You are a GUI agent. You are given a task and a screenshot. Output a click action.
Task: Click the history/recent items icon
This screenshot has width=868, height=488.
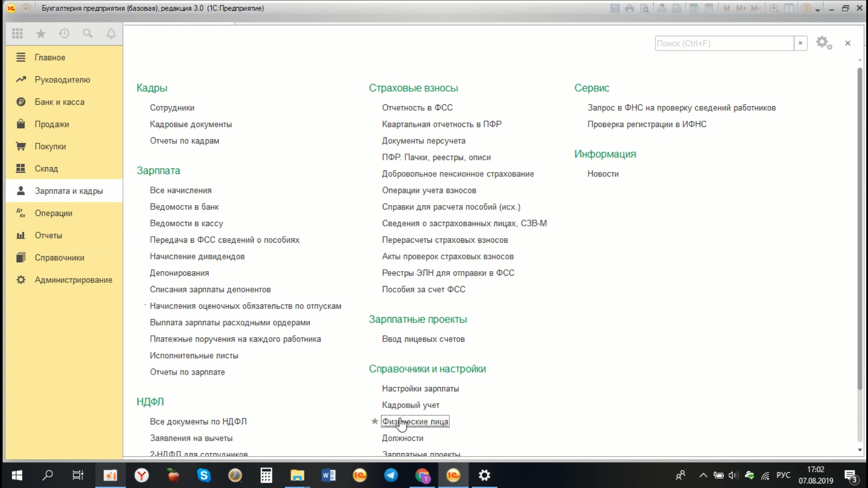click(64, 33)
